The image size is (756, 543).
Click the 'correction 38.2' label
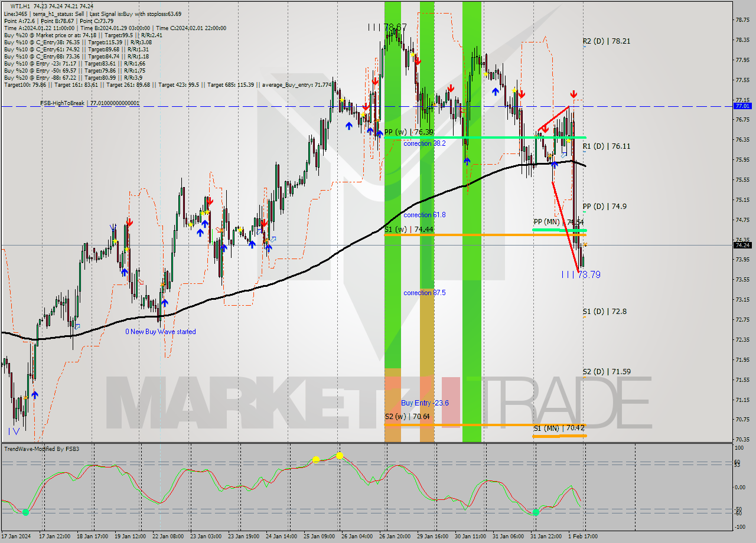pyautogui.click(x=425, y=143)
